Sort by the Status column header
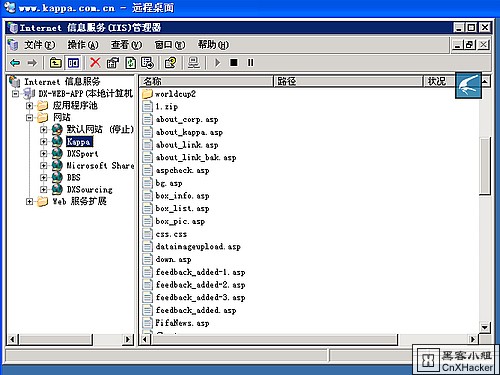500x375 pixels. pos(439,81)
